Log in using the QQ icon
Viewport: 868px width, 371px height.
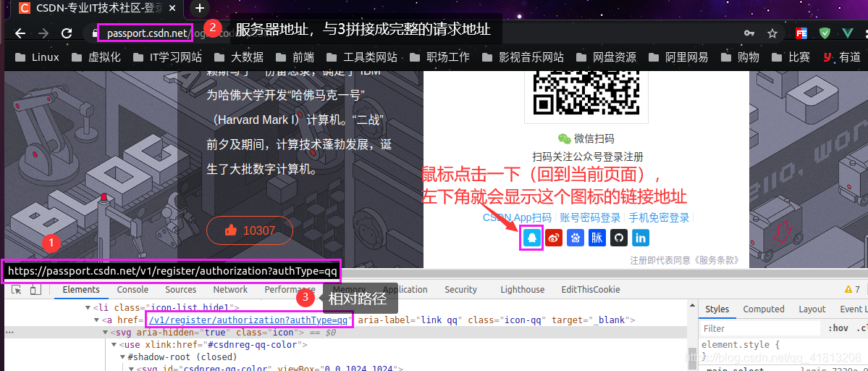point(532,238)
